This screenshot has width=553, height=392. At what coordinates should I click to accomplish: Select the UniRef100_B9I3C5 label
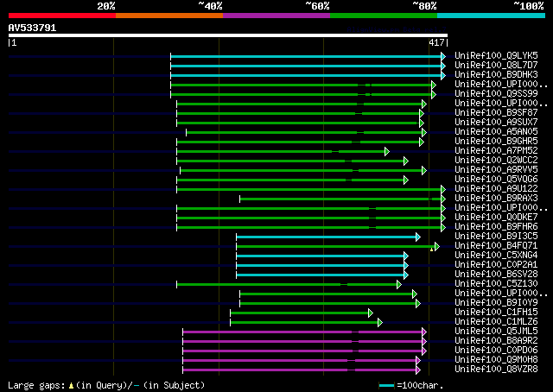(496, 237)
